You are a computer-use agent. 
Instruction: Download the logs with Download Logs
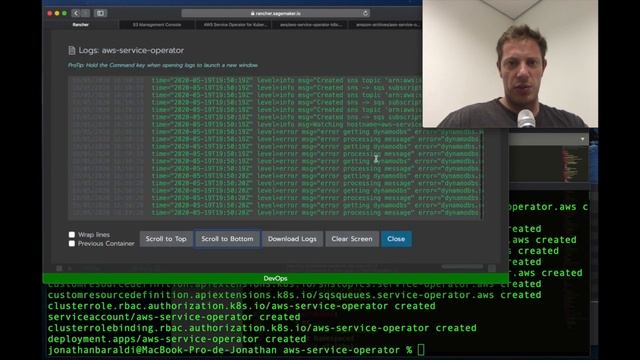(x=292, y=239)
